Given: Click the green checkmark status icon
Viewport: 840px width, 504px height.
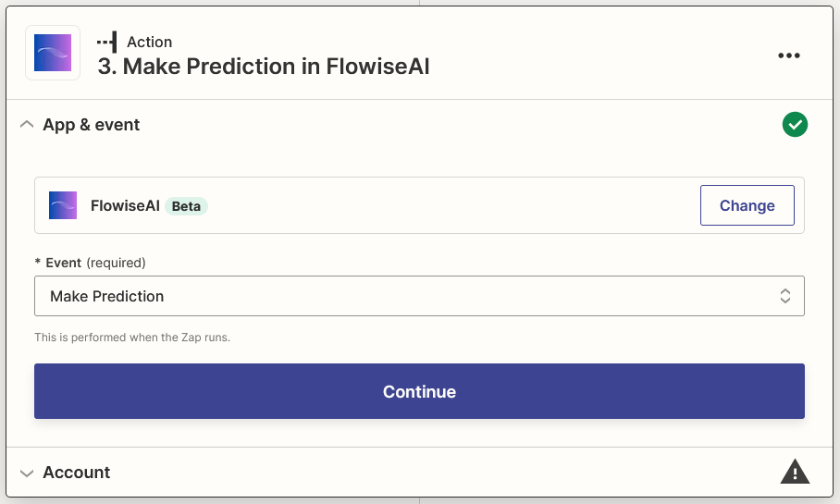Looking at the screenshot, I should 795,125.
